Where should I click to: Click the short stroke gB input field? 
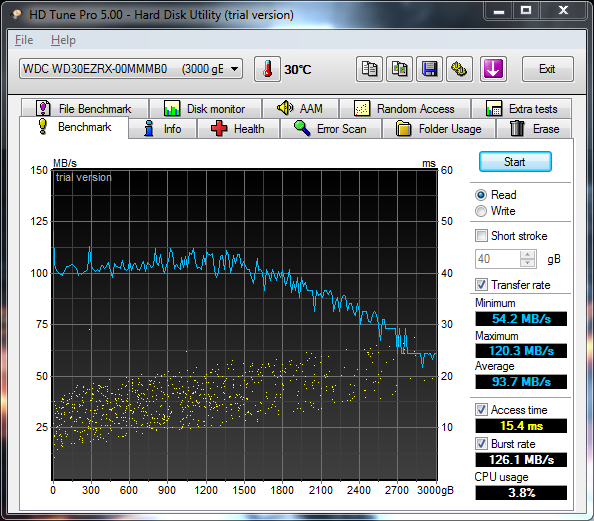click(498, 259)
